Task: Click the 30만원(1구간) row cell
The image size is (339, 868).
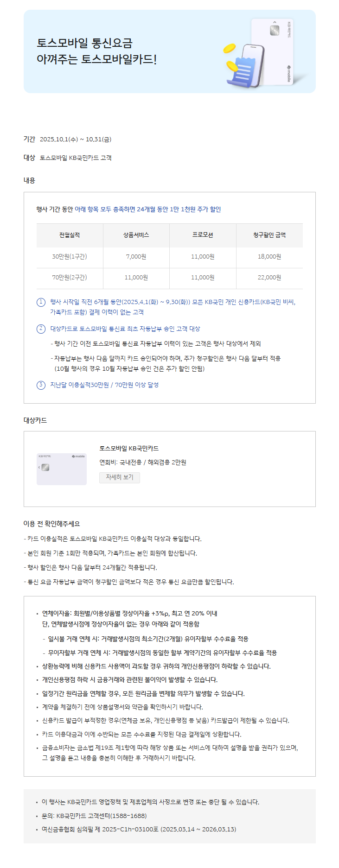Action: [x=70, y=257]
